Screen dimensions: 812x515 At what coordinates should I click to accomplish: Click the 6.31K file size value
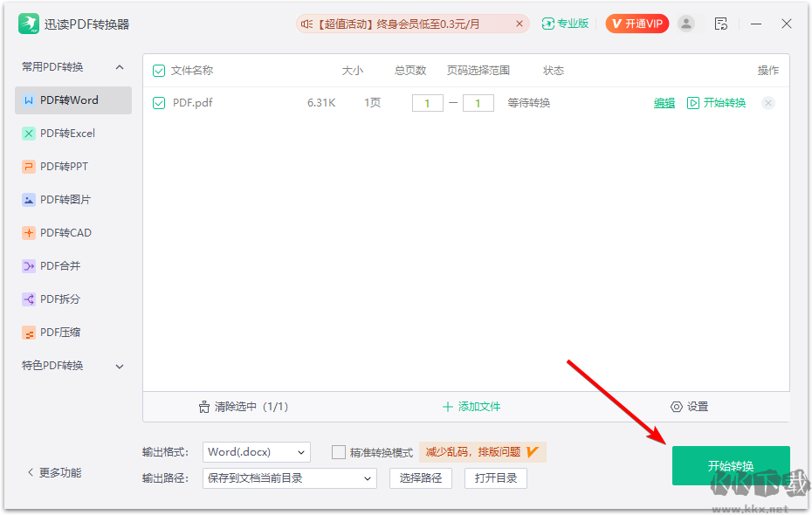point(321,103)
